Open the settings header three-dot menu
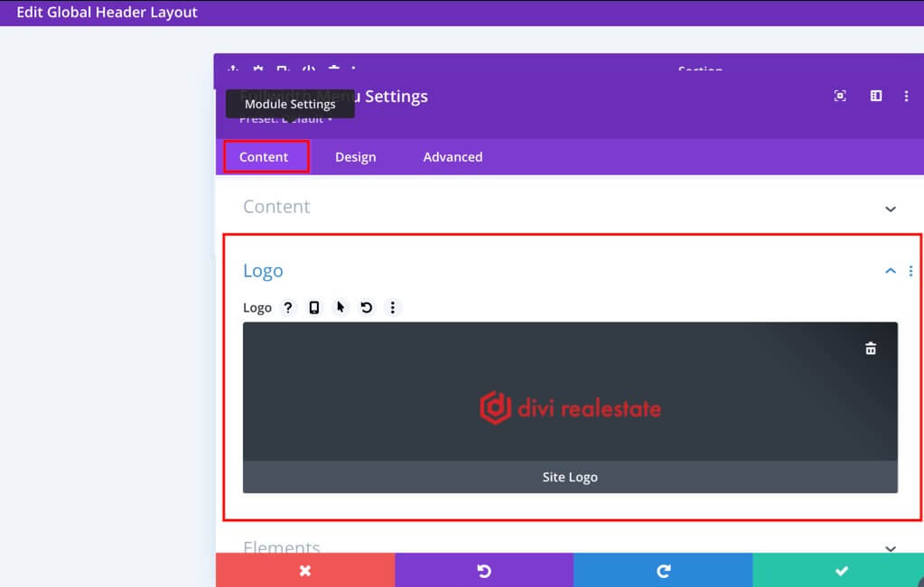The width and height of the screenshot is (924, 587). click(x=906, y=96)
